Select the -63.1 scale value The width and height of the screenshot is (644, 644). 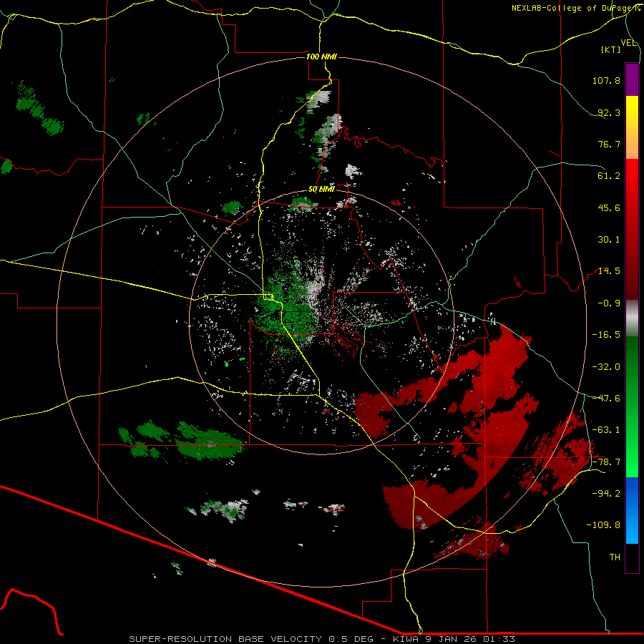click(606, 430)
